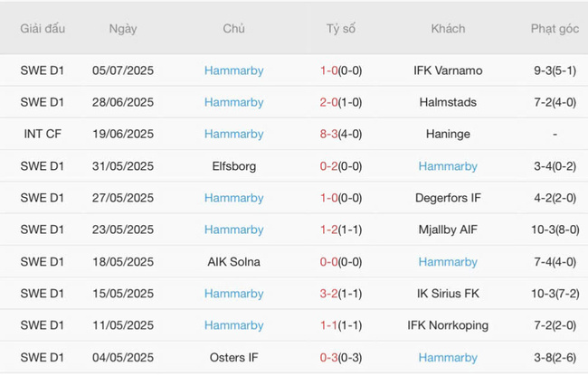Open Hammarby link in 05/07/2025 row
This screenshot has width=588, height=375.
[x=233, y=70]
